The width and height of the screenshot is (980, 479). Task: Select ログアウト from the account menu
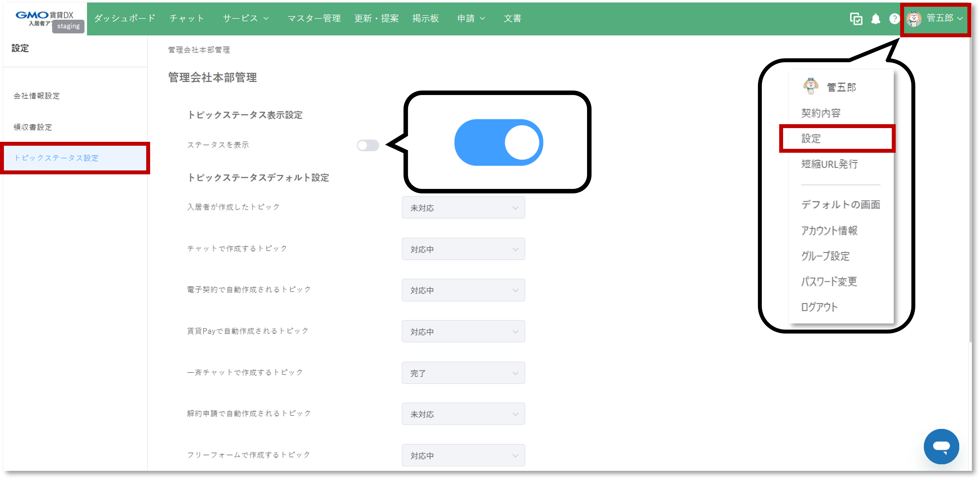coord(818,307)
